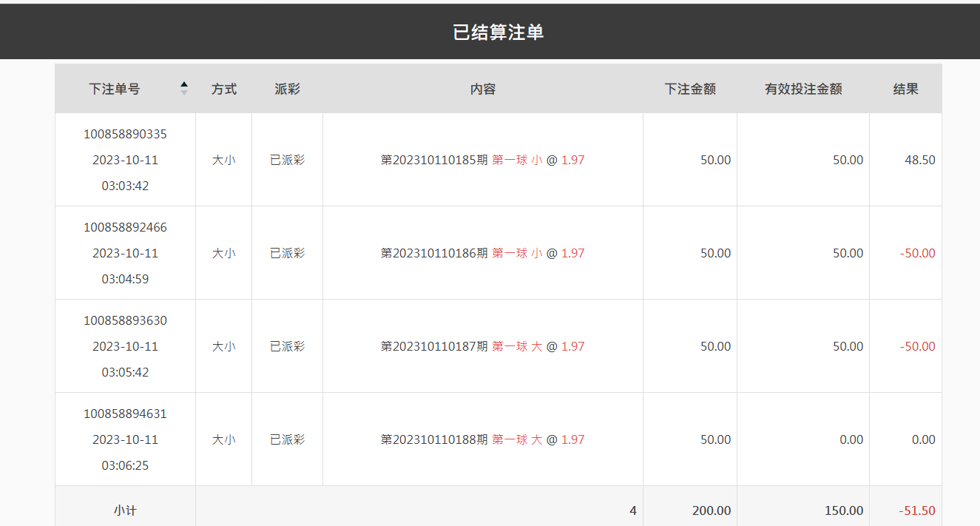Sort by the 下注单号 sort arrow icon
This screenshot has height=526, width=980.
(x=184, y=88)
